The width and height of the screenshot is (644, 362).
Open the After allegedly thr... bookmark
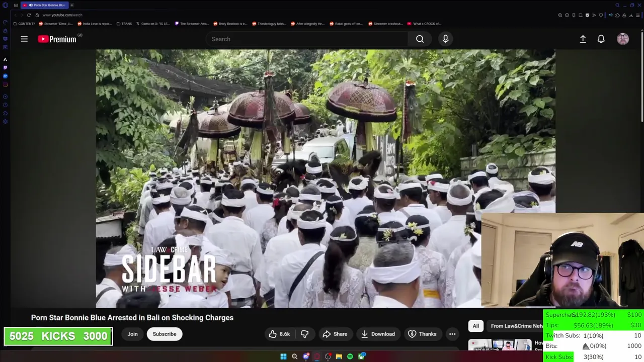click(x=308, y=24)
